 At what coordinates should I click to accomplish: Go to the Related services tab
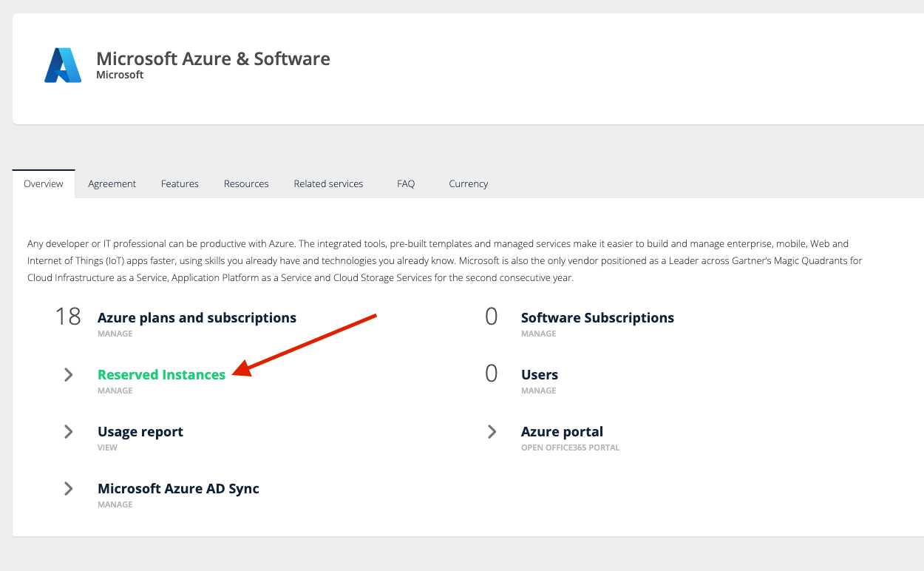pyautogui.click(x=328, y=183)
